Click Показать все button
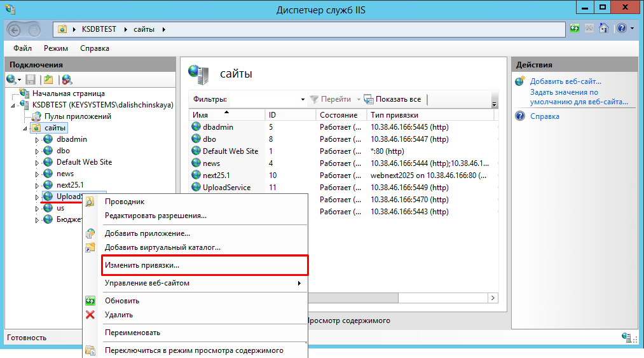Screen dimensions: 644x358 click(393, 99)
